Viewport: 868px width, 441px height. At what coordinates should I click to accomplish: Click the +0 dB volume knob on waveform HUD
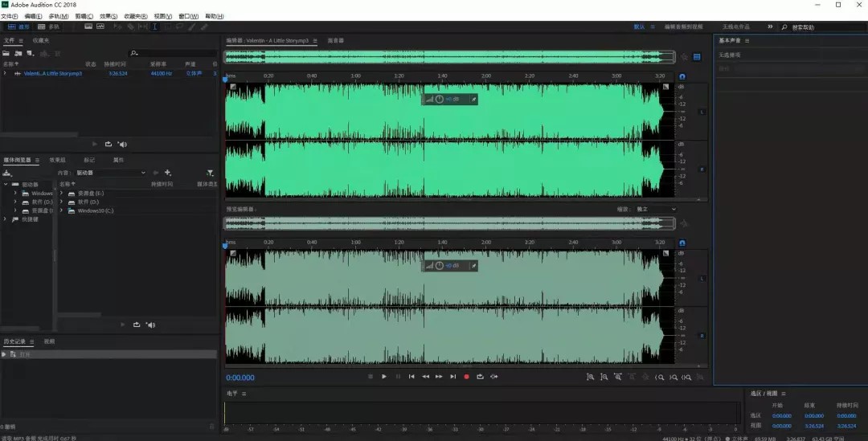(x=439, y=99)
